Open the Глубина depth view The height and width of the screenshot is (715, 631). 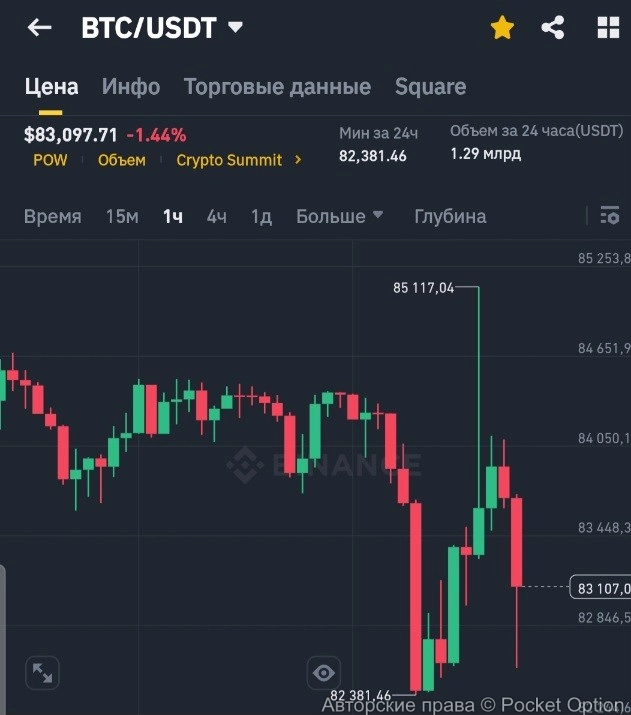(450, 216)
